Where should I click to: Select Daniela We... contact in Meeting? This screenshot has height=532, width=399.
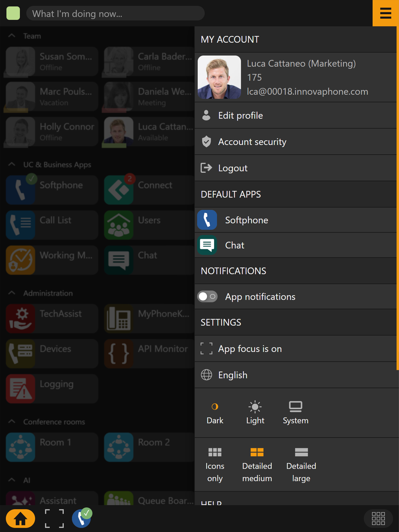(149, 96)
